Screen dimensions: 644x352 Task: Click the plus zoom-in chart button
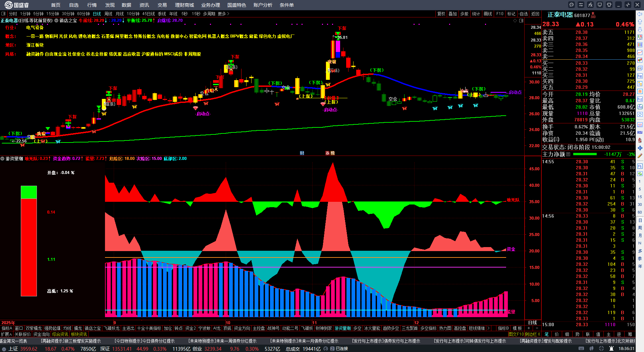tap(529, 328)
